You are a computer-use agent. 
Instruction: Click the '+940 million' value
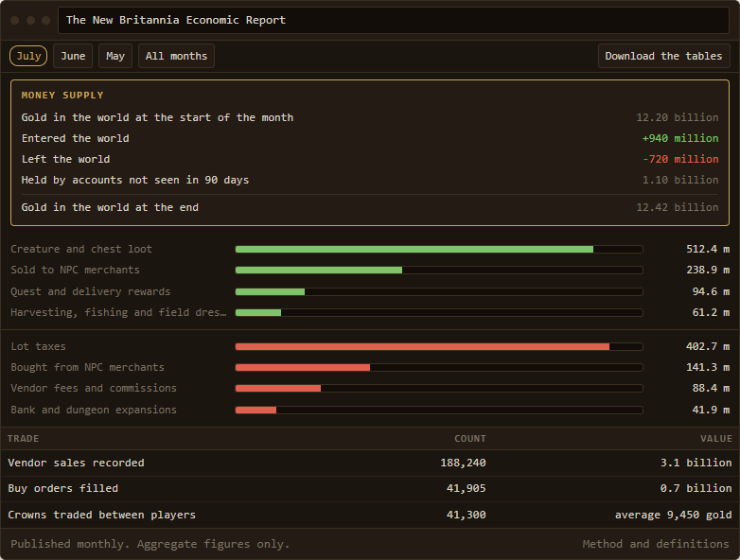click(x=680, y=138)
